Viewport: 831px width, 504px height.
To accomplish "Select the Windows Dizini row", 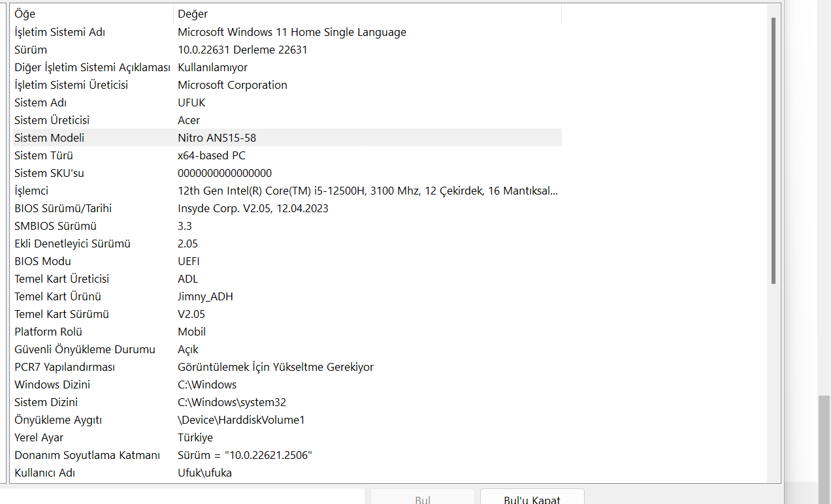I will [x=286, y=385].
